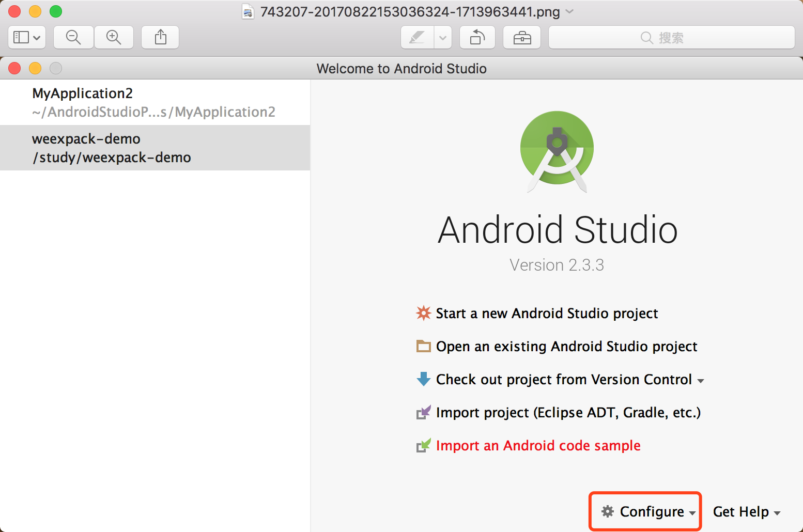Zoom in with the Preview magnifier
This screenshot has height=532, width=803.
coord(114,37)
